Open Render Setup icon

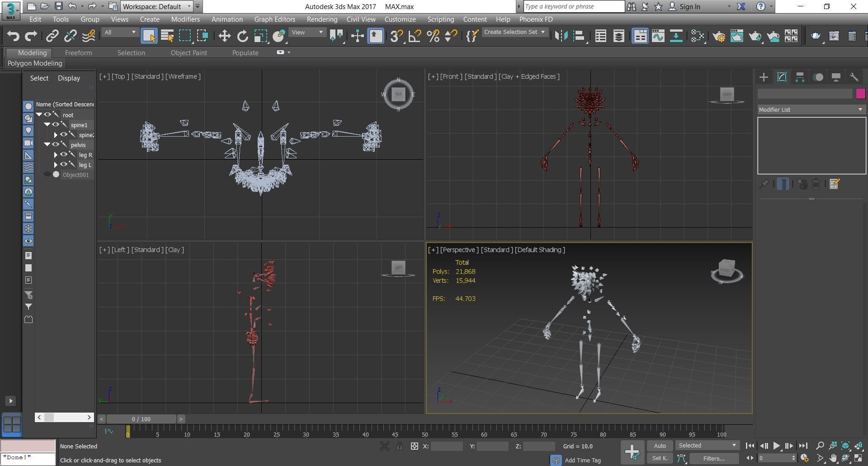point(719,36)
